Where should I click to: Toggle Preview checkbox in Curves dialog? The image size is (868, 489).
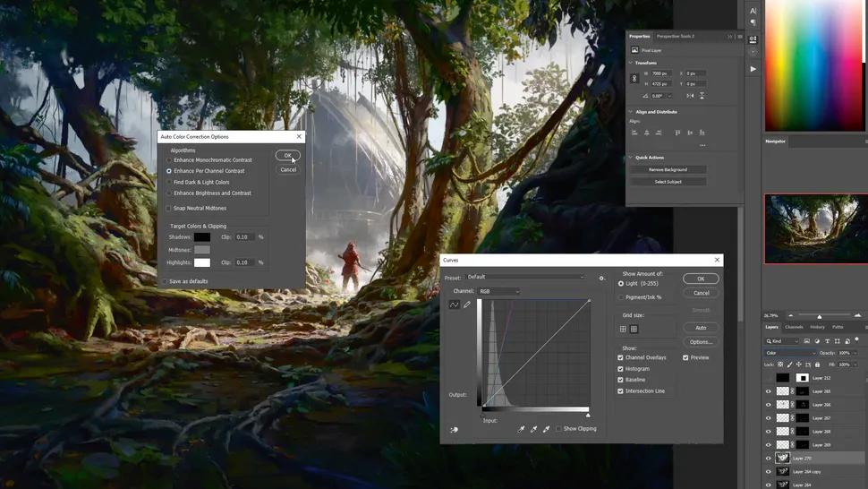[685, 357]
